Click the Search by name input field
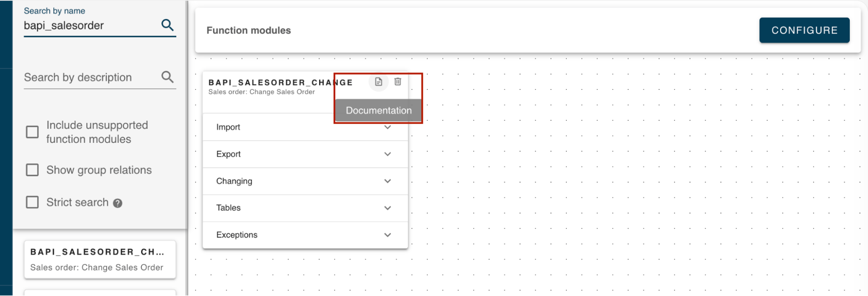 coord(89,26)
